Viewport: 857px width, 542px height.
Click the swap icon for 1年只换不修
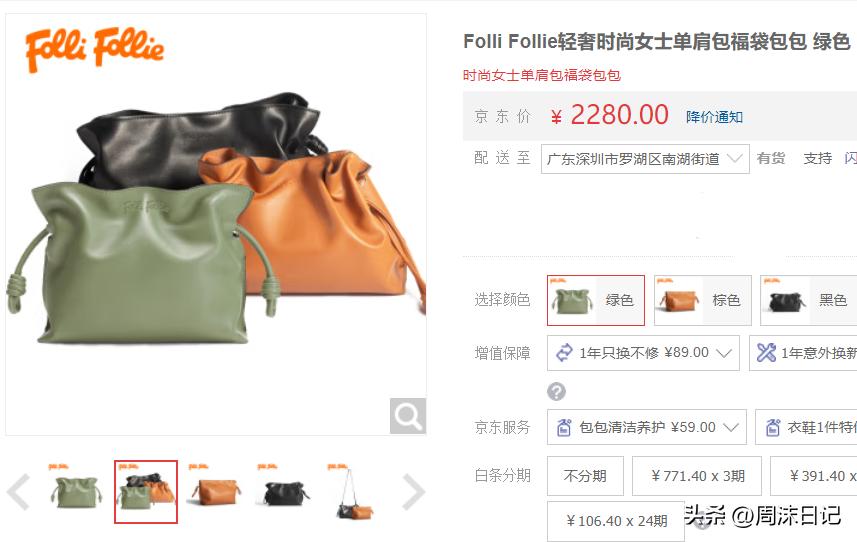(564, 352)
